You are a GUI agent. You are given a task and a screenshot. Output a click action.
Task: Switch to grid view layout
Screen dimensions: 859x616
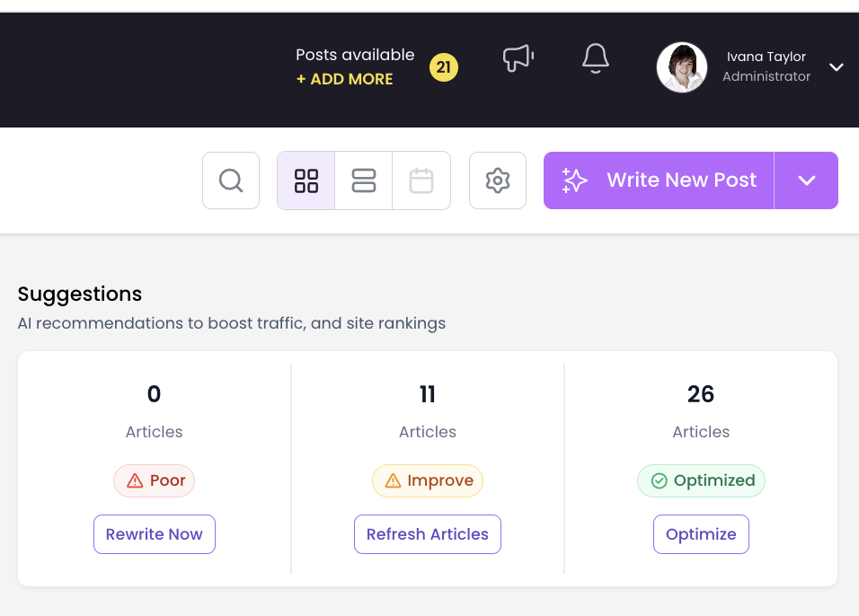pos(306,180)
